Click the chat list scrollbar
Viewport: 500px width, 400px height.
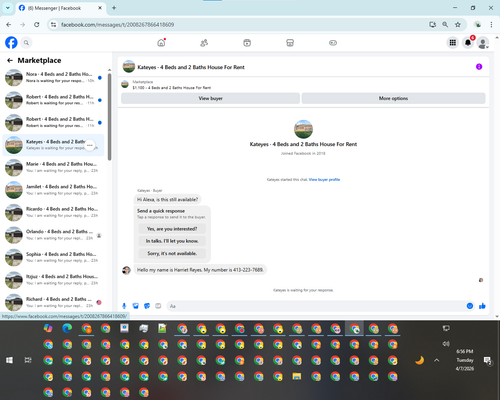point(109,117)
